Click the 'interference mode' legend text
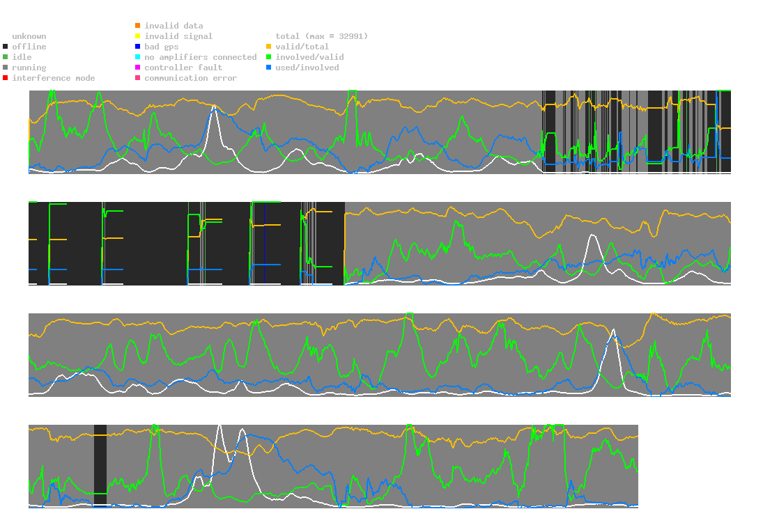This screenshot has height=532, width=763. (54, 78)
